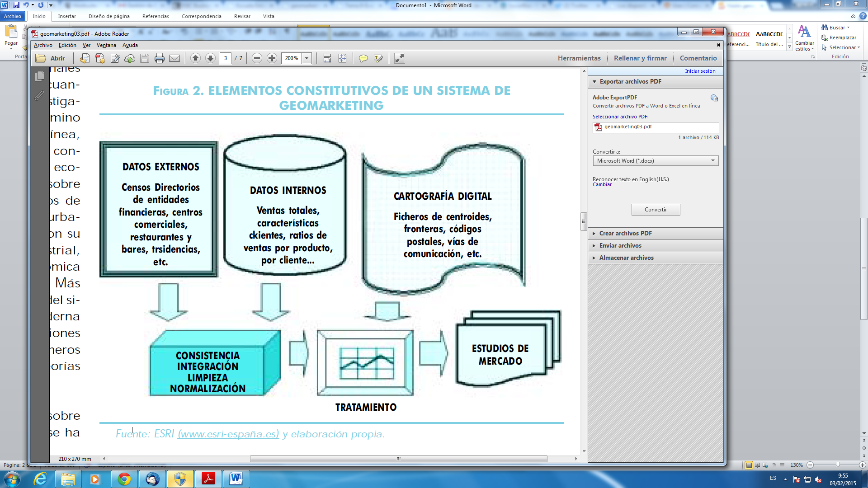Go to next page with down arrow

pyautogui.click(x=210, y=58)
